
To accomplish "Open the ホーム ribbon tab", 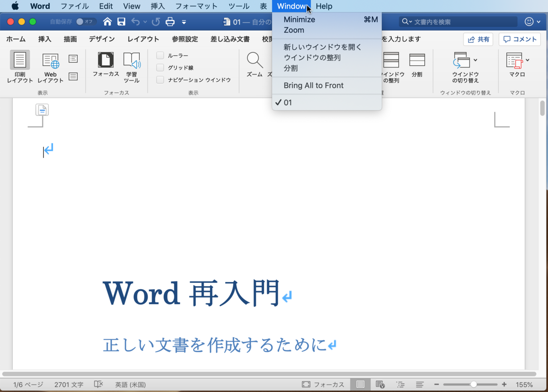I will pyautogui.click(x=16, y=39).
